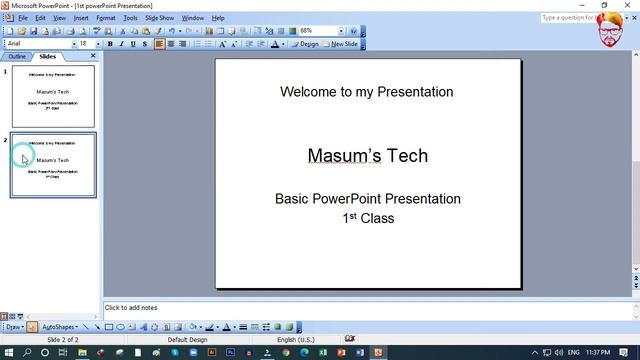
Task: Open the AutoShapes dropdown
Action: [60, 327]
